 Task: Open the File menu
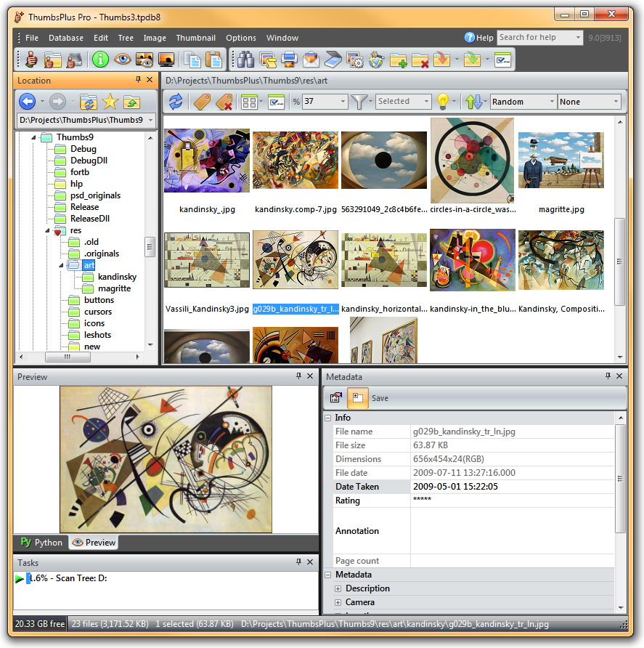tap(32, 38)
